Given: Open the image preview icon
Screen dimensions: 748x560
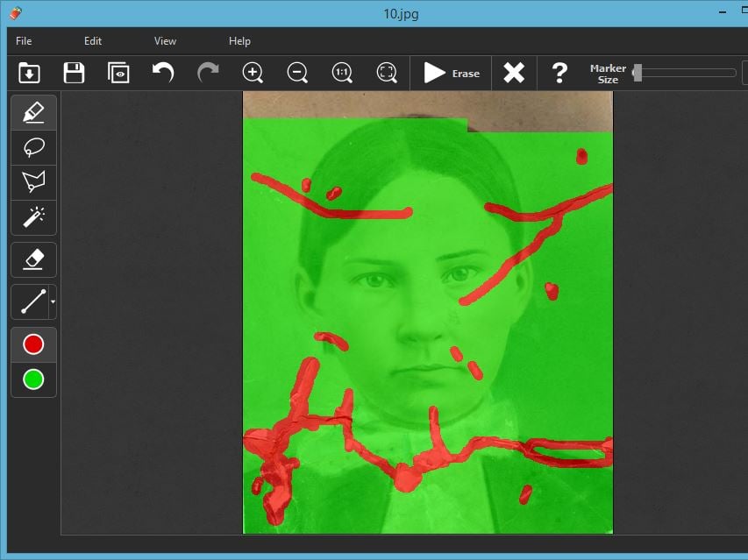Looking at the screenshot, I should point(118,73).
